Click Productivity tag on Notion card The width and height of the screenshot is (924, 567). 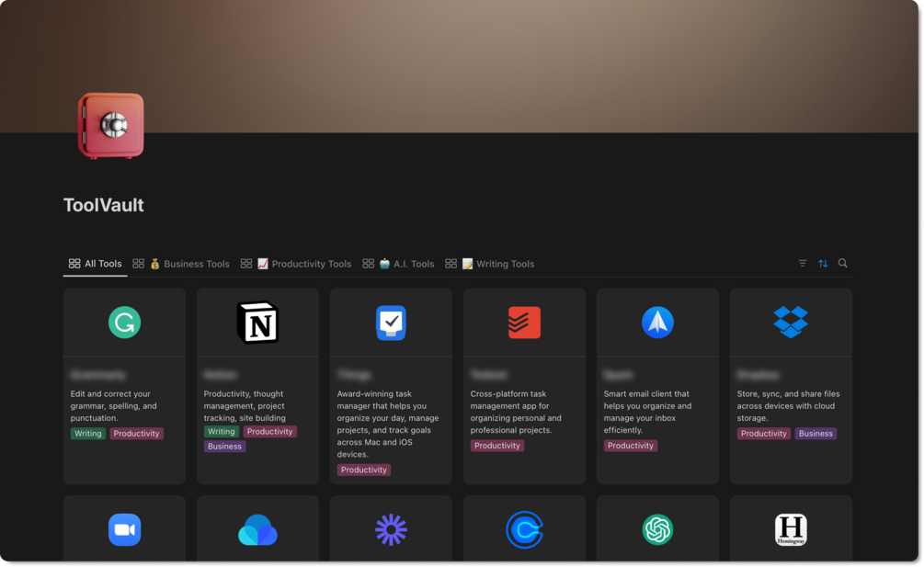(x=270, y=432)
